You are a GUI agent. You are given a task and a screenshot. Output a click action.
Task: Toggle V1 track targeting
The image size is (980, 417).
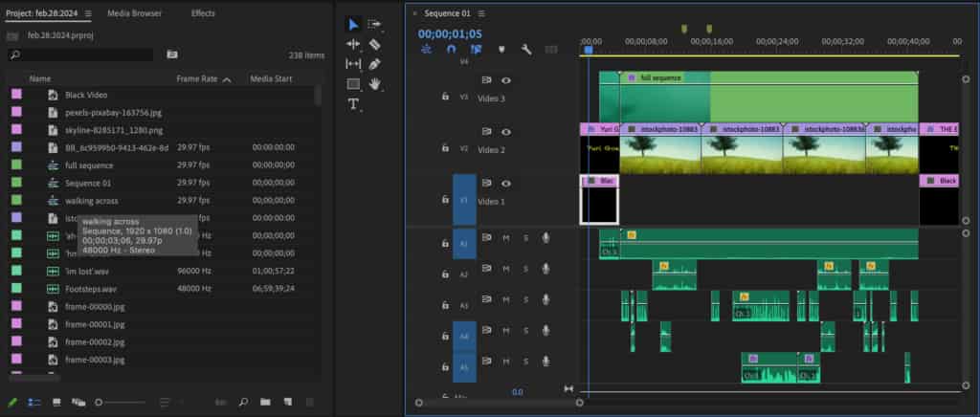(x=464, y=201)
